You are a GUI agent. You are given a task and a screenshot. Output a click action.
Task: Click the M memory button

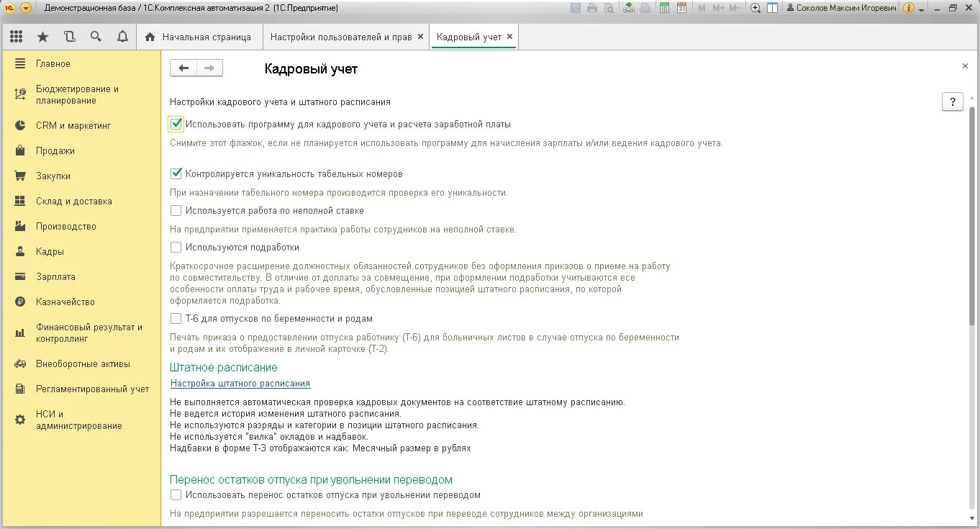pos(702,8)
